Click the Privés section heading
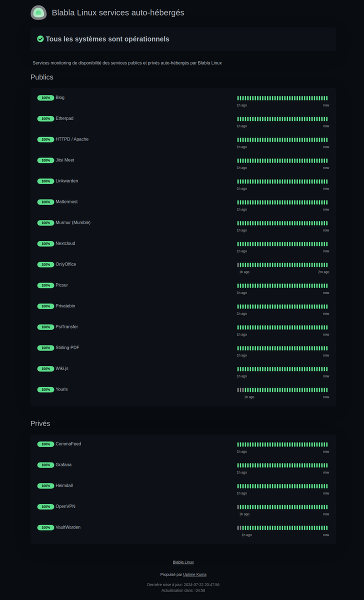The image size is (364, 600). pyautogui.click(x=40, y=423)
